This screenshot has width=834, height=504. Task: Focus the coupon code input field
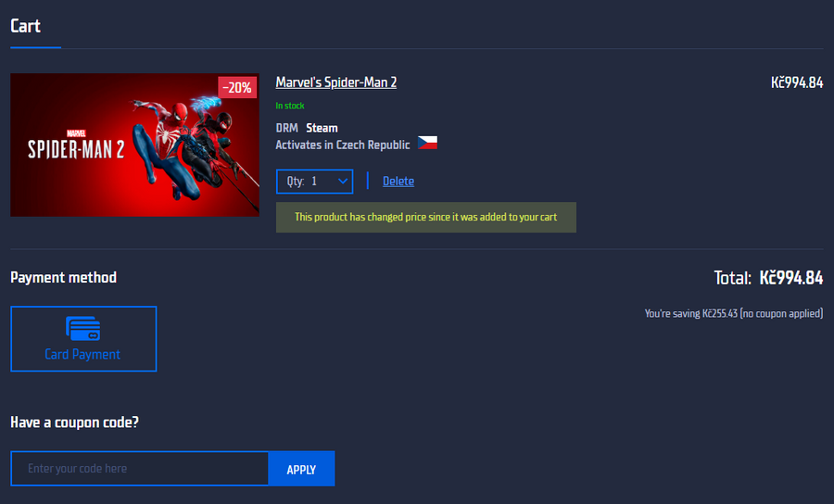(x=140, y=469)
